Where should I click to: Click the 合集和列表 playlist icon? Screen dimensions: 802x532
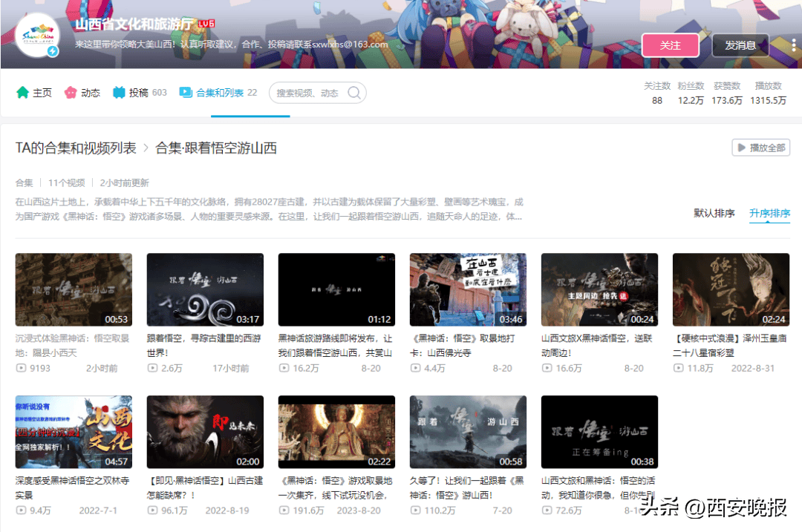tap(185, 93)
